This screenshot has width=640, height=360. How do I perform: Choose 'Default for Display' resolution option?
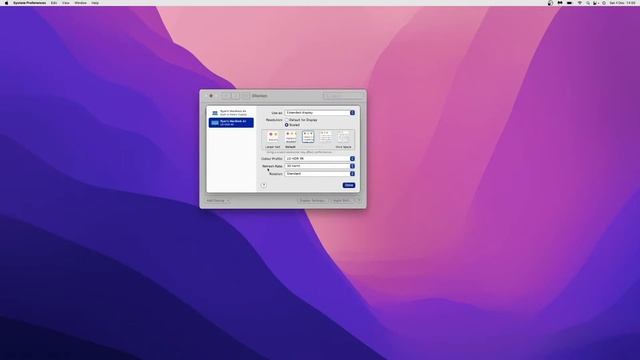pyautogui.click(x=301, y=120)
